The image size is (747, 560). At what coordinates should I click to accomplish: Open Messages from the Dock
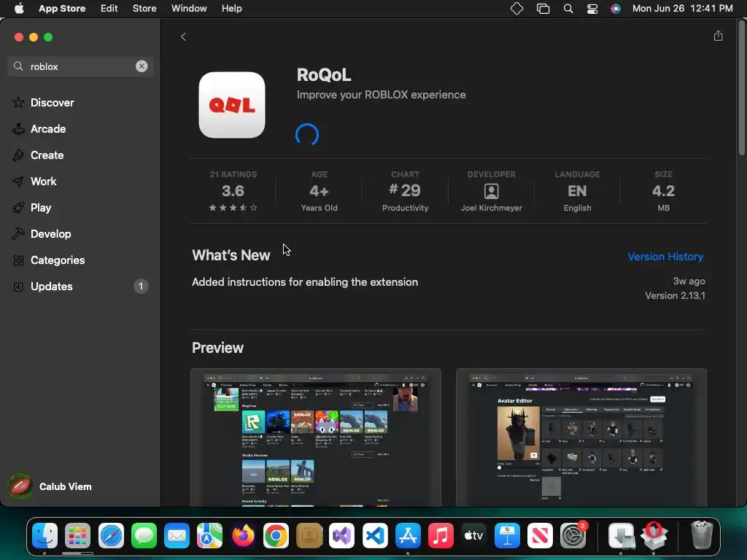[x=144, y=536]
